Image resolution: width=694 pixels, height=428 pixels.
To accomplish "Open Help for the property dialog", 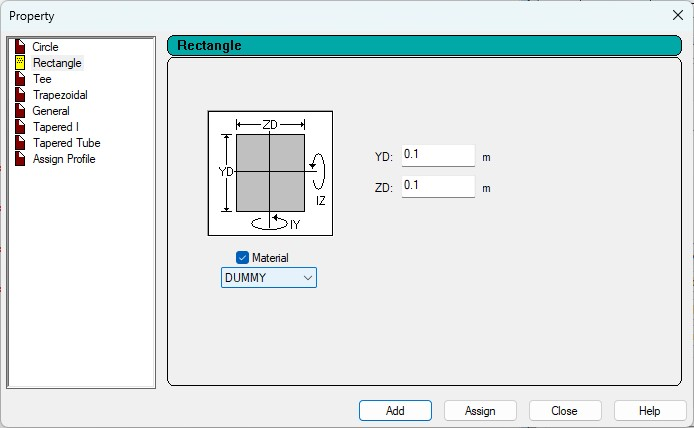I will [x=650, y=411].
